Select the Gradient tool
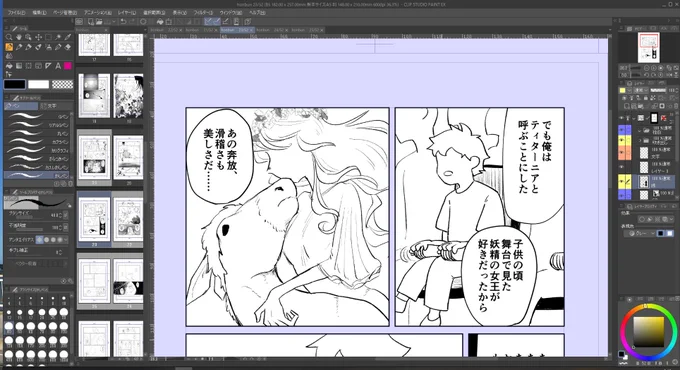Screen dimensions: 680x370 [19, 65]
